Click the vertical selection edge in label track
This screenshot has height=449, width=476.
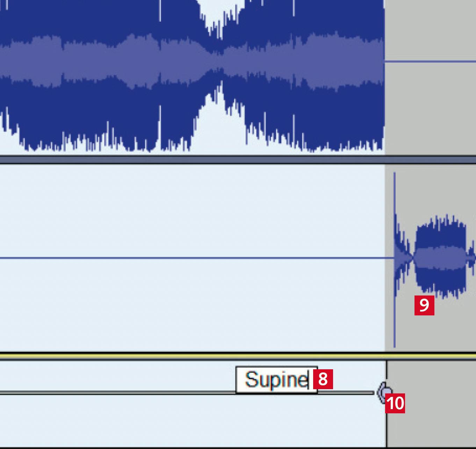click(x=387, y=404)
